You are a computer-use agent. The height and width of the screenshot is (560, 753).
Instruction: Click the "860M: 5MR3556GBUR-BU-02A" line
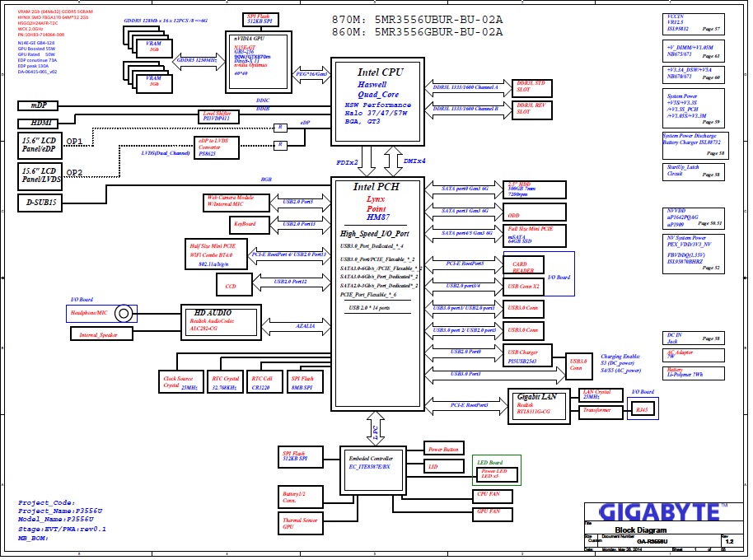click(418, 32)
